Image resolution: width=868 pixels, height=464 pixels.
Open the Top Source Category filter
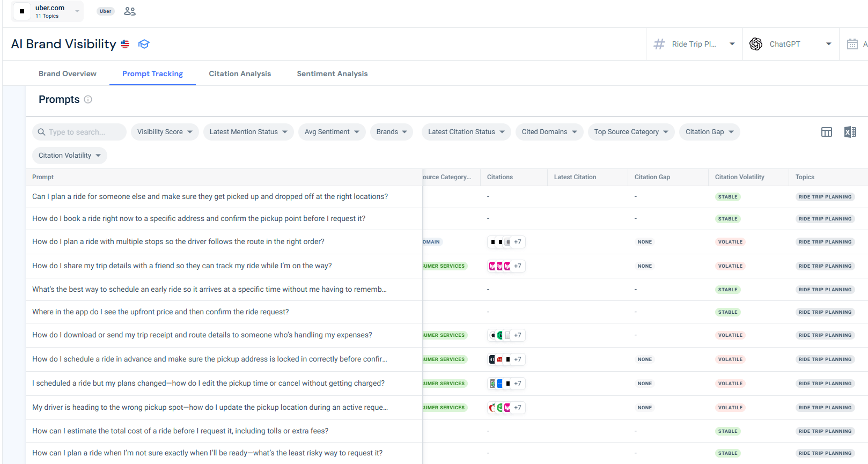coord(631,132)
